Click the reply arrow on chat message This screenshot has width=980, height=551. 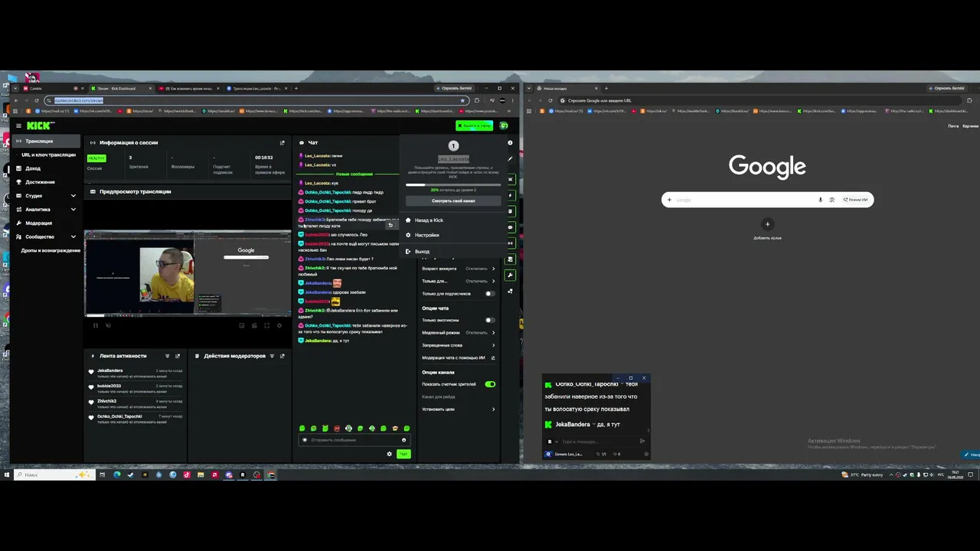click(390, 225)
